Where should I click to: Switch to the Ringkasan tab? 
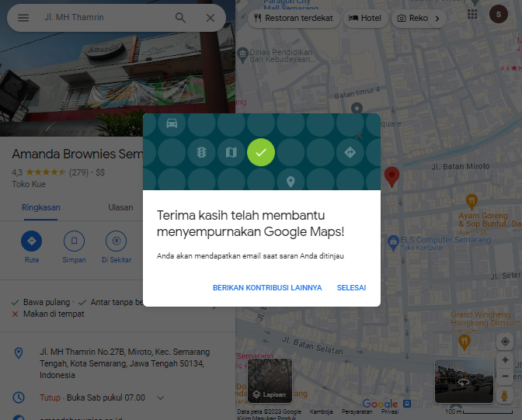41,207
